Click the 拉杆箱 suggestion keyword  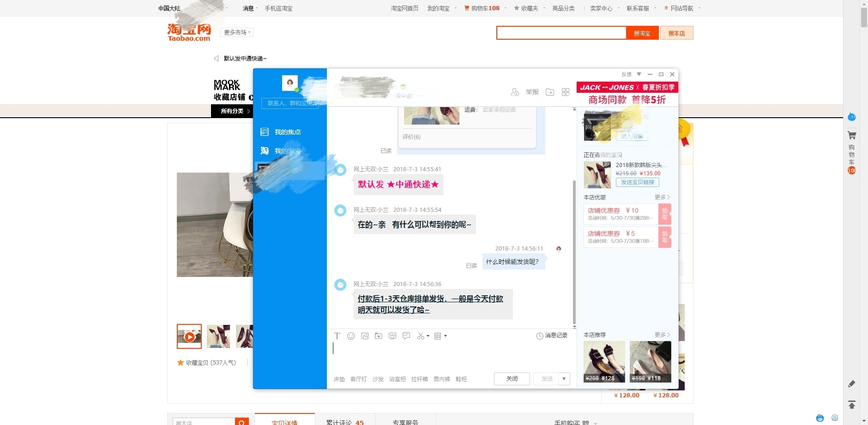[x=420, y=379]
